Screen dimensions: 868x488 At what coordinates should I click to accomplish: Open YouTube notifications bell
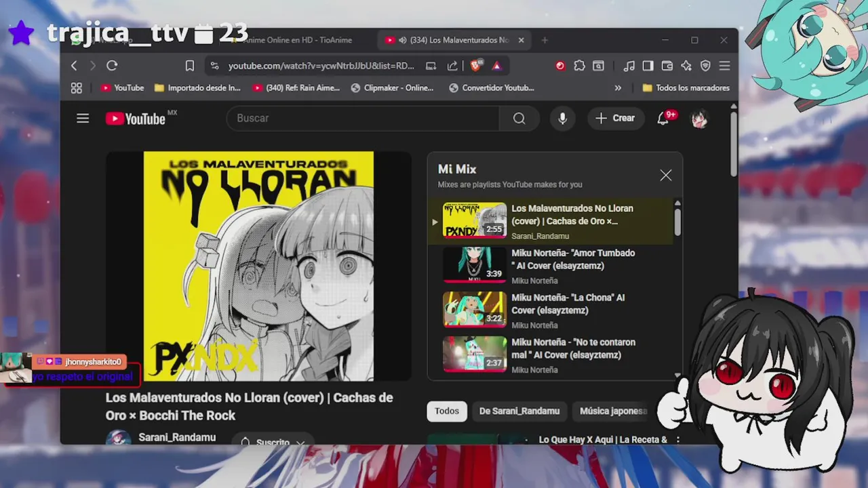click(x=663, y=119)
